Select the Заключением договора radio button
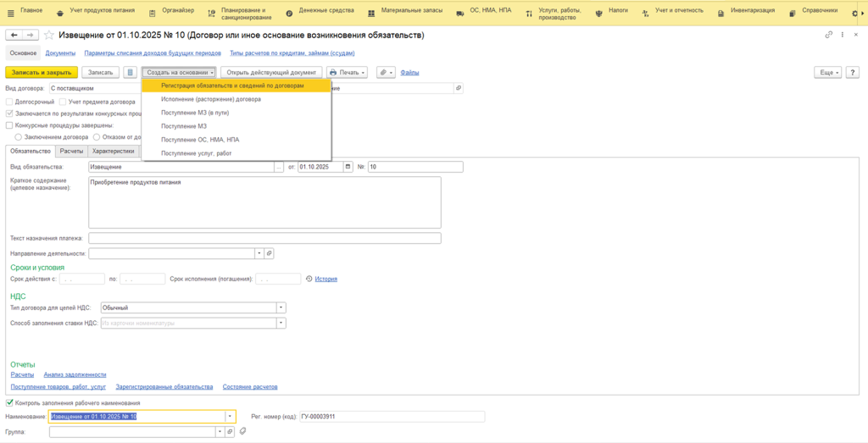The height and width of the screenshot is (443, 868). pyautogui.click(x=19, y=136)
